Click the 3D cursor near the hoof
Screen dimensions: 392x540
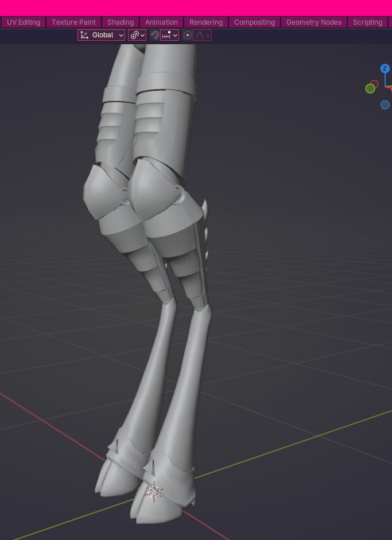coord(154,492)
